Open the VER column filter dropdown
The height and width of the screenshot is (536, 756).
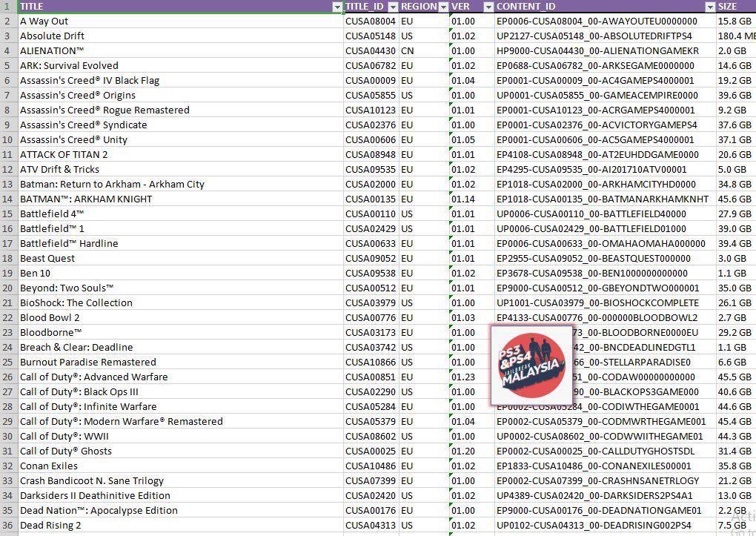[x=488, y=7]
